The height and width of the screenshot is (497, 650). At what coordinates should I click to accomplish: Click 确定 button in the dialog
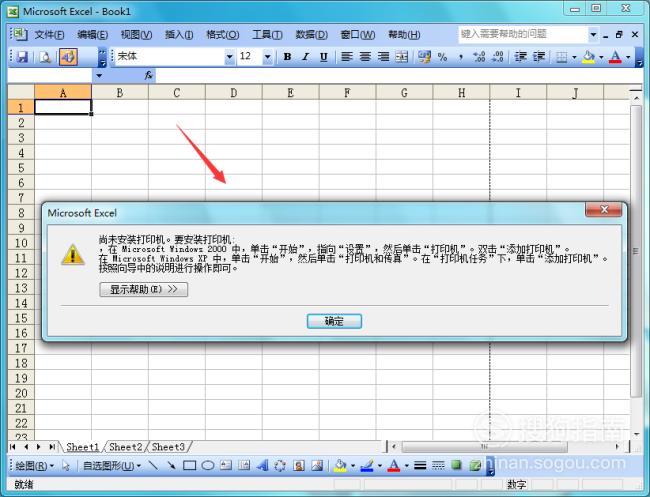coord(334,321)
